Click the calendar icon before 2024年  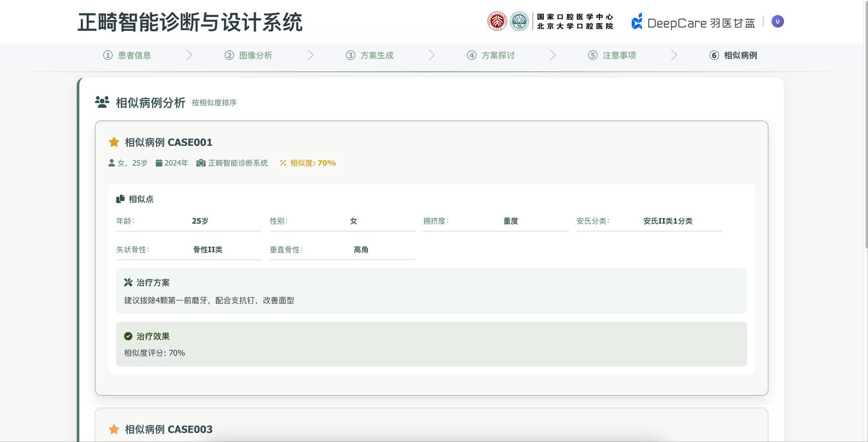[x=159, y=163]
